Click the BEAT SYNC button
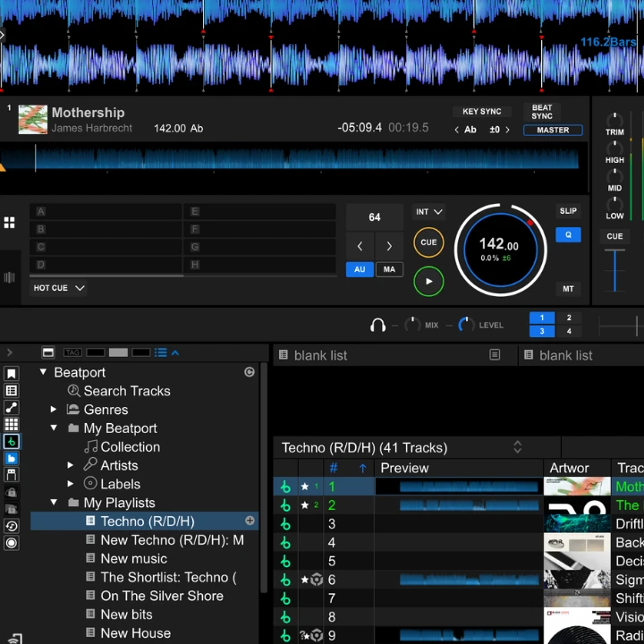The width and height of the screenshot is (644, 644). coord(542,112)
